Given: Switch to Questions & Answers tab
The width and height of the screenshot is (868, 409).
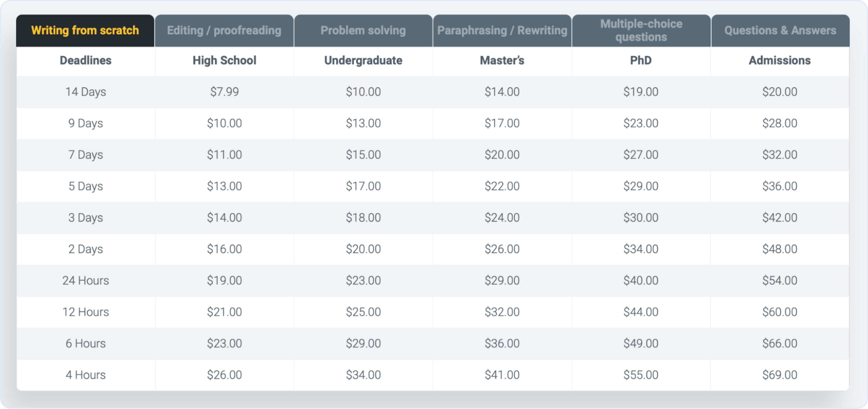Looking at the screenshot, I should (780, 30).
